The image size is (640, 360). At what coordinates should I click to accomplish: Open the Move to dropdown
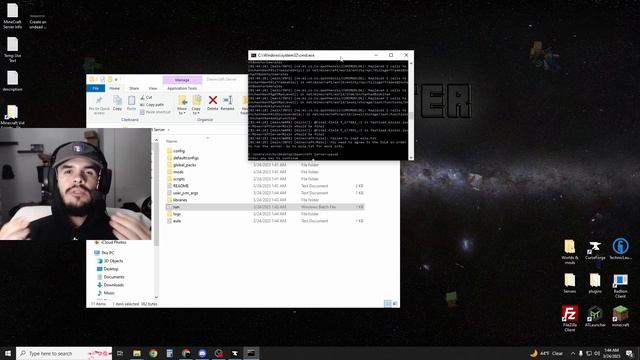point(182,104)
